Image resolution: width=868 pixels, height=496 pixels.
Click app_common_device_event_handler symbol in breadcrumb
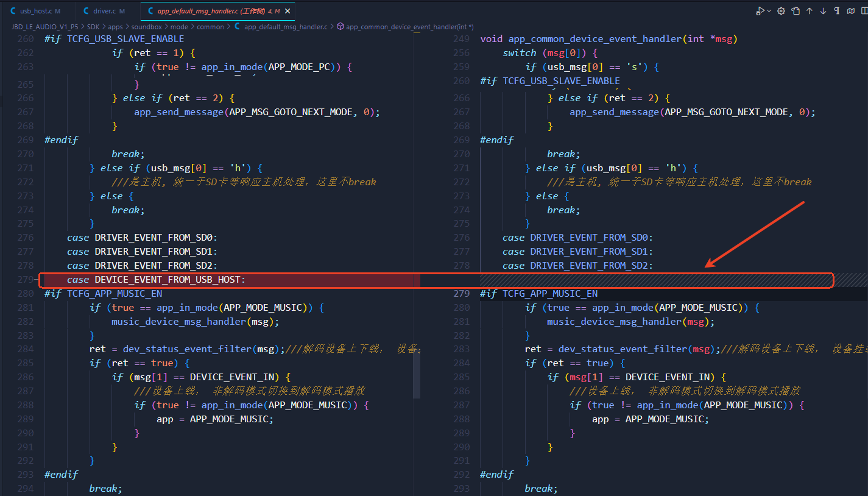(x=409, y=27)
